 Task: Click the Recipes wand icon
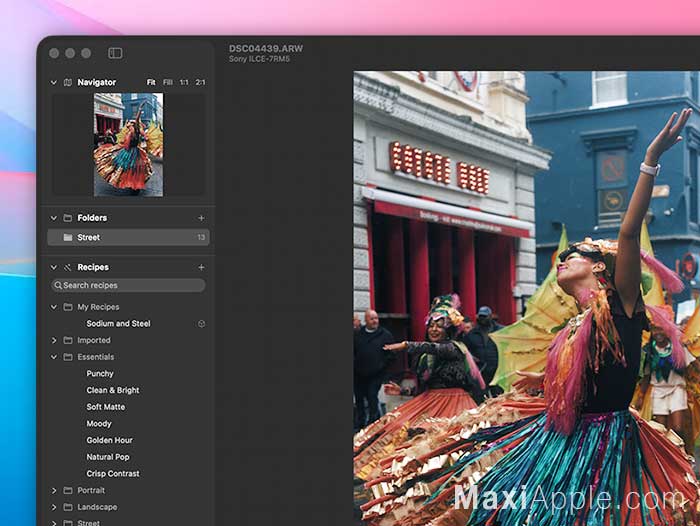pyautogui.click(x=68, y=267)
